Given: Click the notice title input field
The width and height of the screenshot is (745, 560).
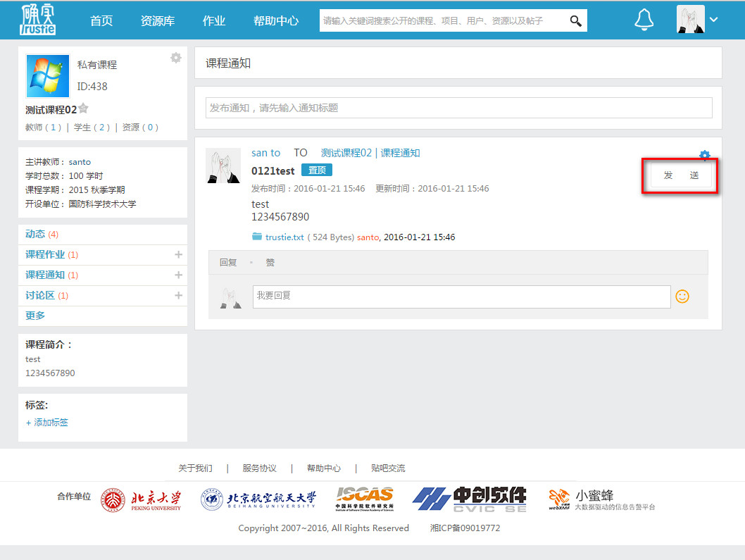Looking at the screenshot, I should click(x=458, y=108).
